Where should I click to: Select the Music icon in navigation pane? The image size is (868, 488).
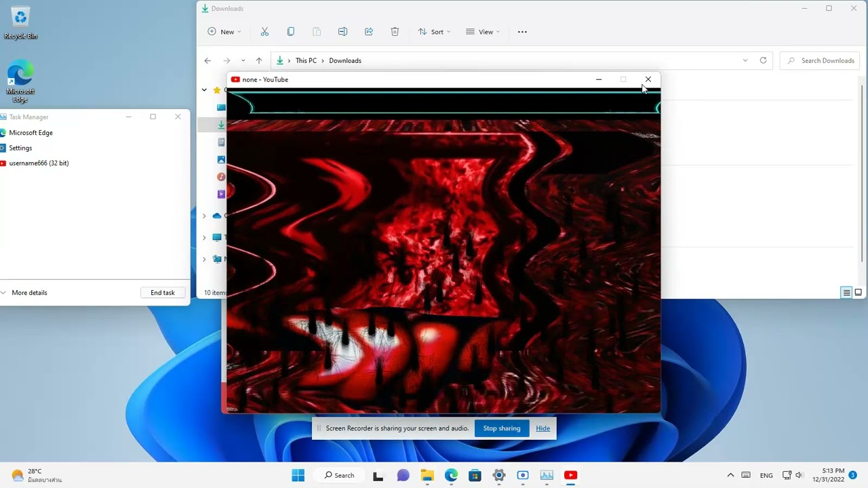point(221,177)
